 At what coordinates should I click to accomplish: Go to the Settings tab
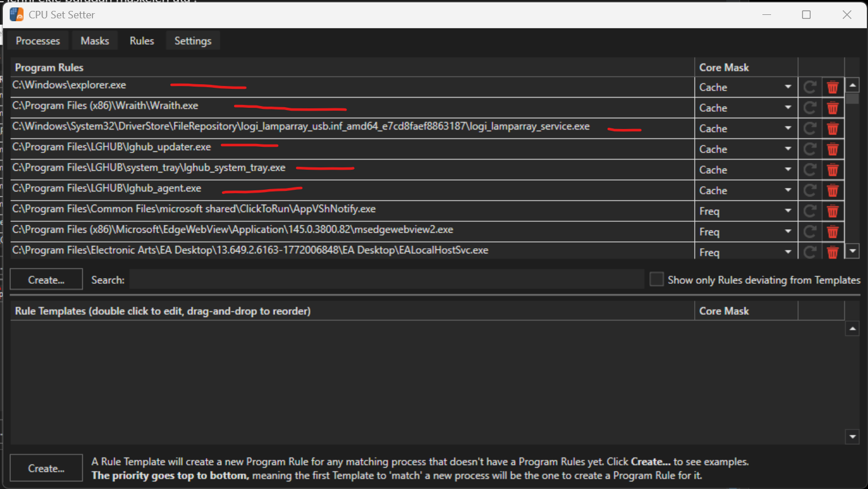[x=193, y=41]
